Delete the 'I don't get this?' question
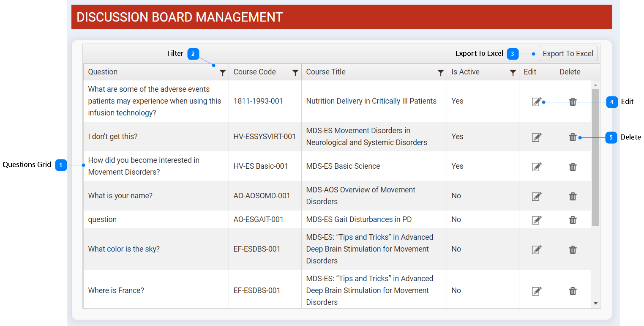The width and height of the screenshot is (644, 326). click(x=573, y=137)
